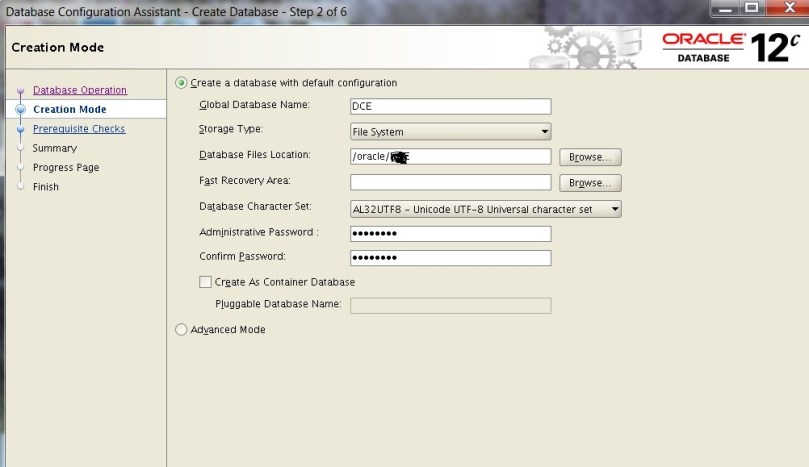Click the Fast Recovery Area text field
The width and height of the screenshot is (809, 467).
tap(450, 183)
